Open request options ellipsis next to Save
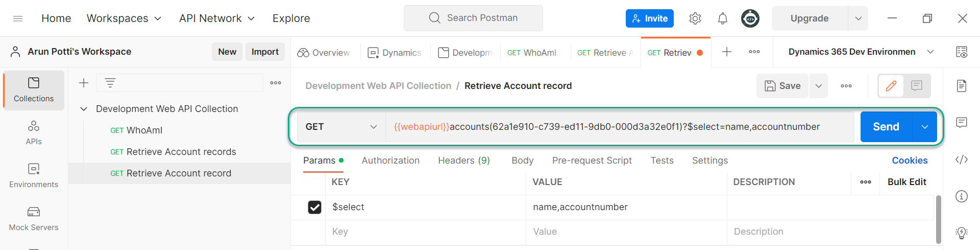The image size is (980, 250). pyautogui.click(x=846, y=86)
